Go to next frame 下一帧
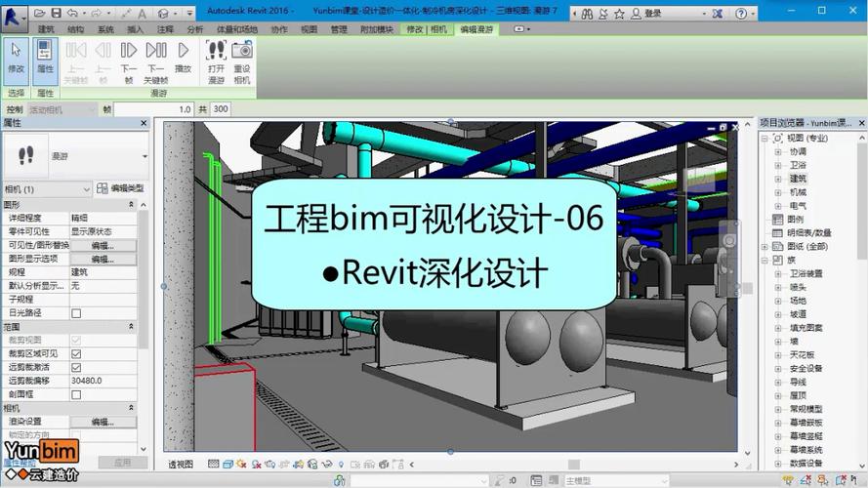This screenshot has width=868, height=488. pos(129,61)
